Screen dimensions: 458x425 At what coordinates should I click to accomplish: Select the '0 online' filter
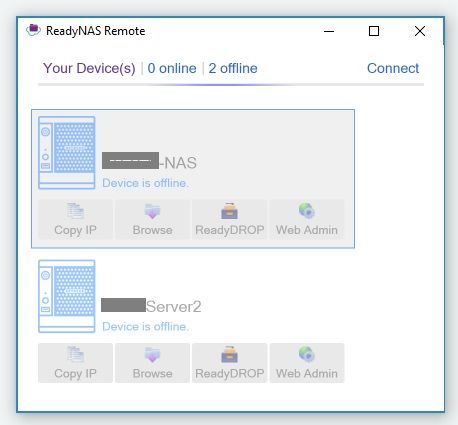(172, 68)
